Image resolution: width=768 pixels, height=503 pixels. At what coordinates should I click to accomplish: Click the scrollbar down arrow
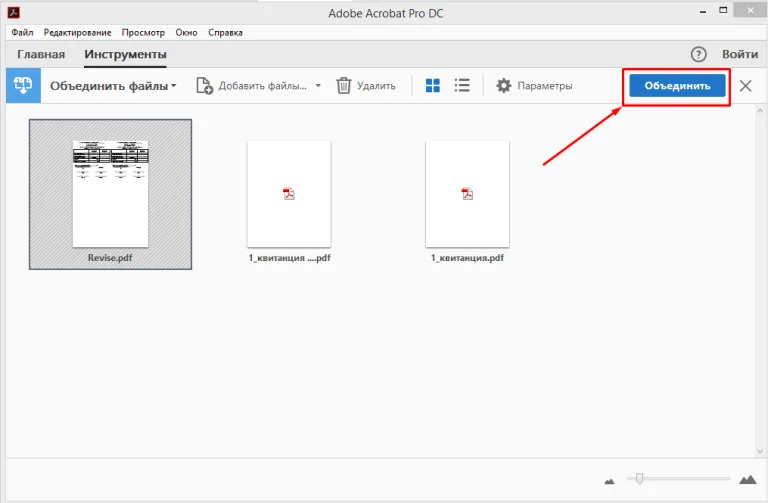tap(760, 452)
